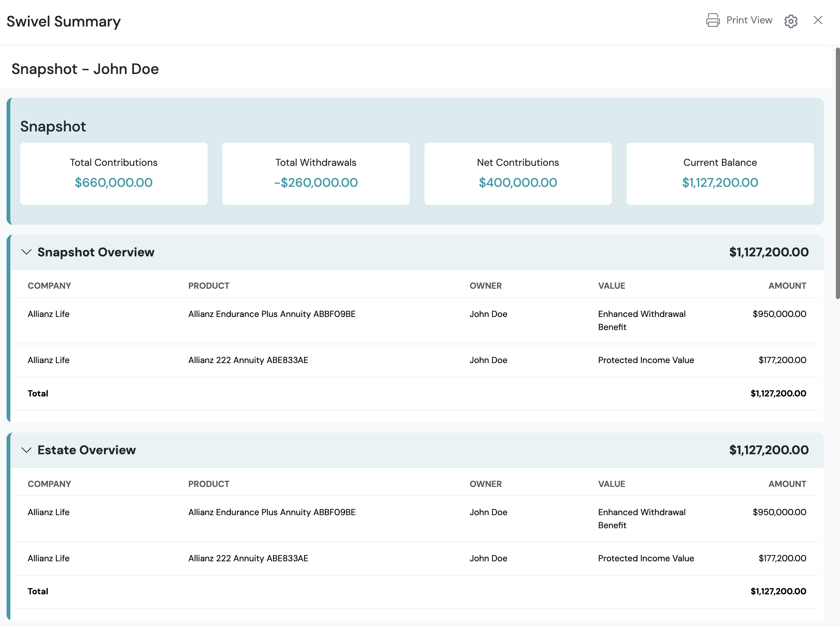Click AMOUNT column header in Estate Overview

point(787,484)
